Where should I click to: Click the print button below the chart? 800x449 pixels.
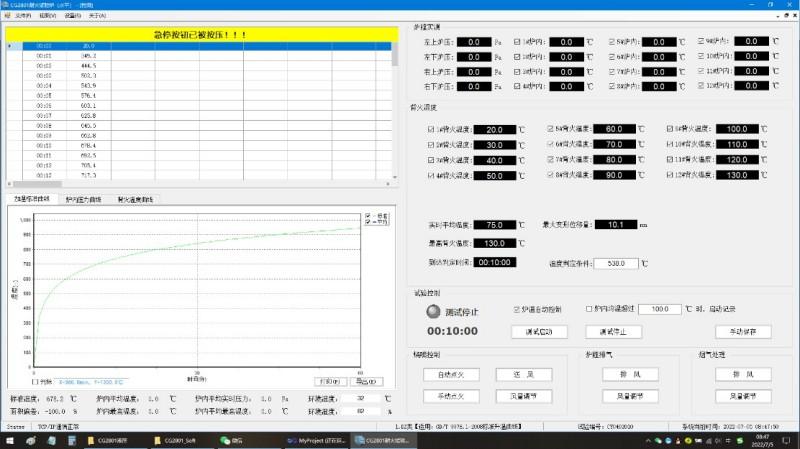tap(330, 382)
